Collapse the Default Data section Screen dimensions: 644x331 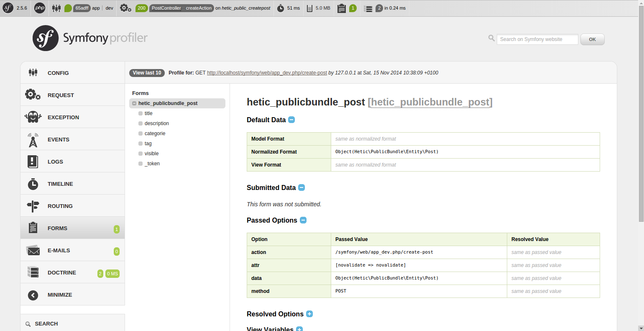click(x=291, y=120)
